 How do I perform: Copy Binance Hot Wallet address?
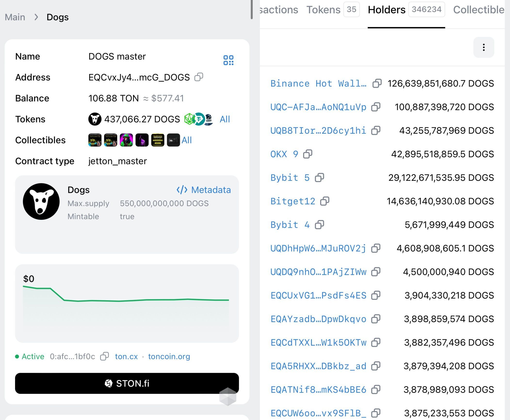377,83
